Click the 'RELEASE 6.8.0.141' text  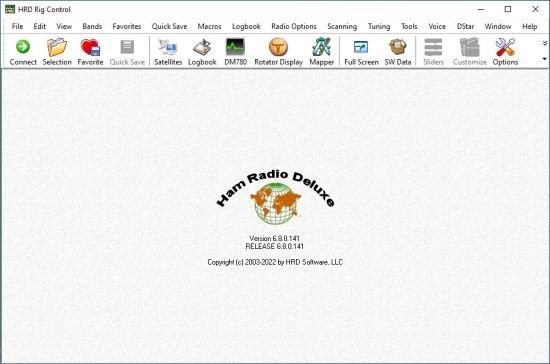275,247
